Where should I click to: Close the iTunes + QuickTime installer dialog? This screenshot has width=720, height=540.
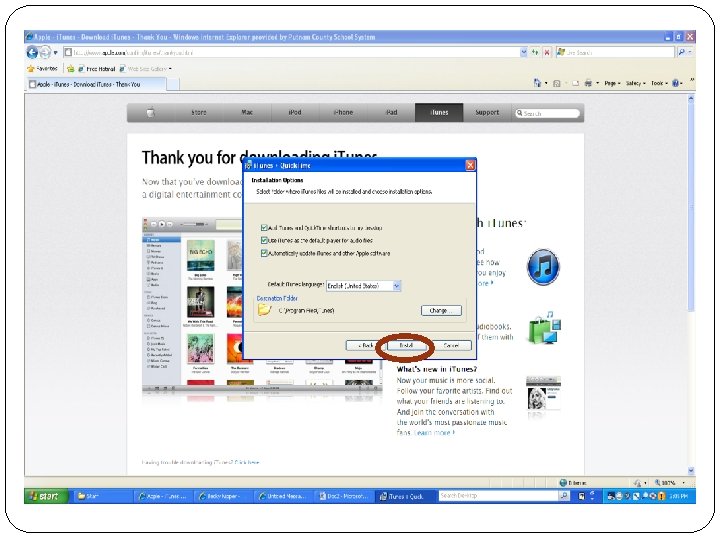point(470,165)
